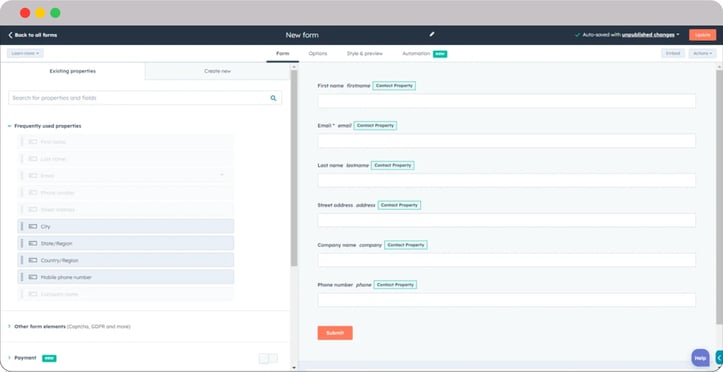Click the macOS yellow minimize button
Image resolution: width=723 pixels, height=372 pixels.
[x=40, y=13]
